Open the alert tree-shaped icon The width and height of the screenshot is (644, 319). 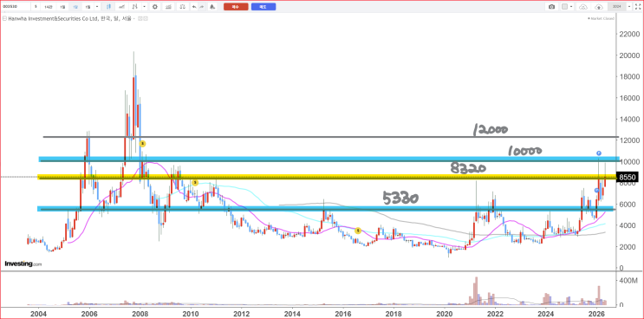click(212, 7)
